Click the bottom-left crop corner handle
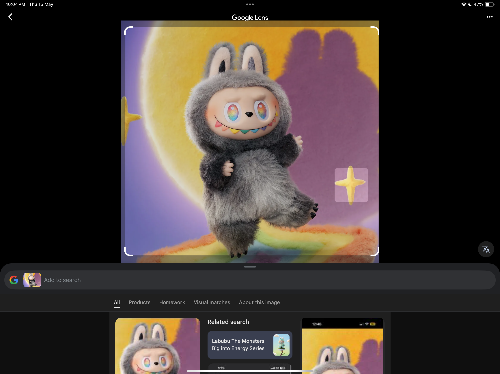Image resolution: width=500 pixels, height=374 pixels. pos(128,251)
